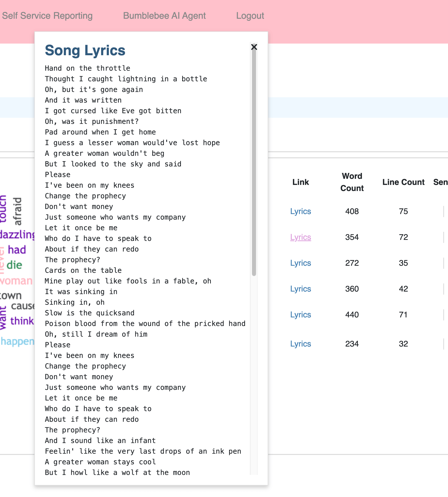The image size is (448, 497).
Task: Click line 'Cards on the table'
Action: (x=83, y=270)
